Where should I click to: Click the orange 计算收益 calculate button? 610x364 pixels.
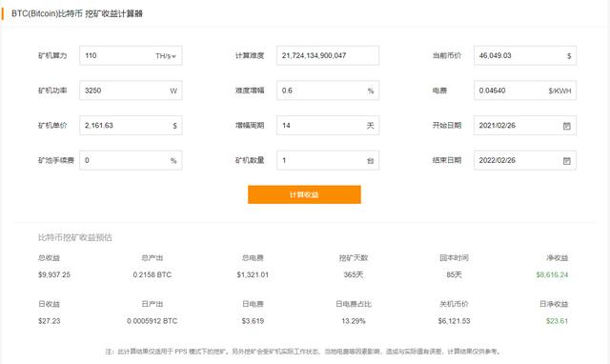pyautogui.click(x=304, y=194)
